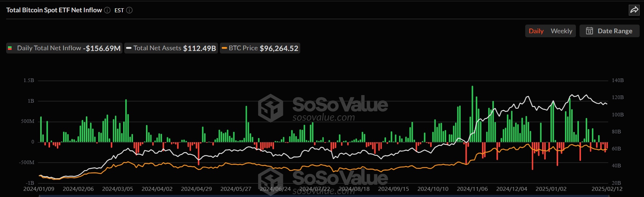Open the Date Range picker

[610, 31]
